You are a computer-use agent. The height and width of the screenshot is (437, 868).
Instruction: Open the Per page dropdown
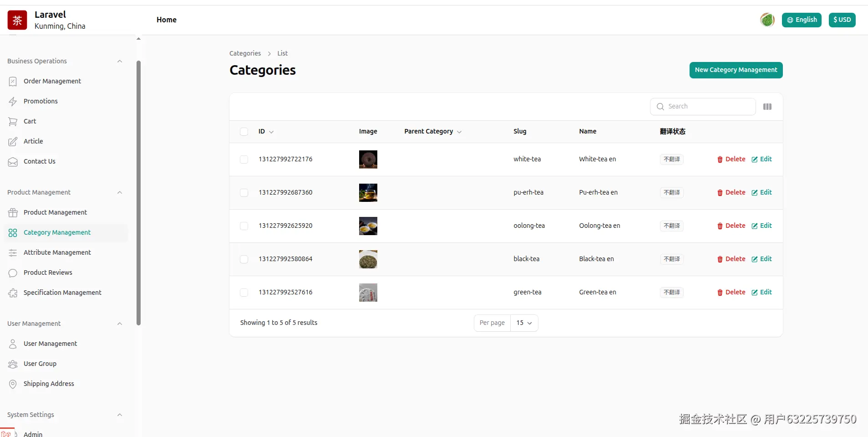[x=524, y=323]
